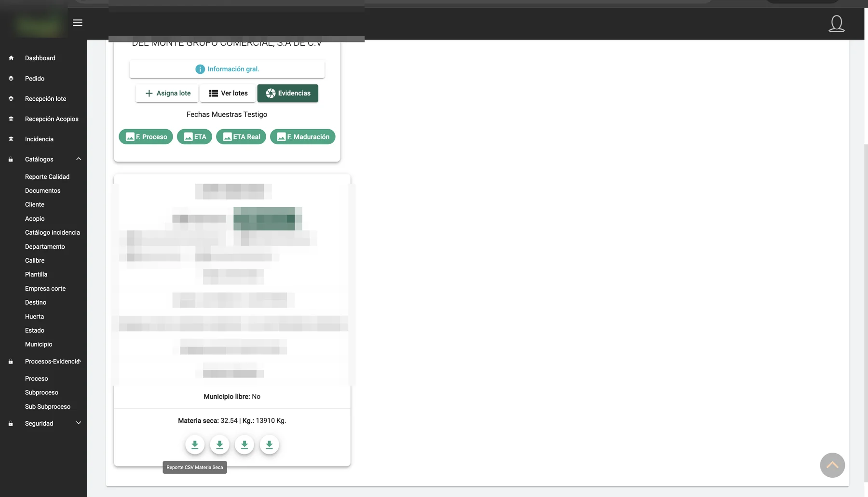Collapse the Procesos-Evidencia section chevron
This screenshot has width=868, height=497.
80,361
